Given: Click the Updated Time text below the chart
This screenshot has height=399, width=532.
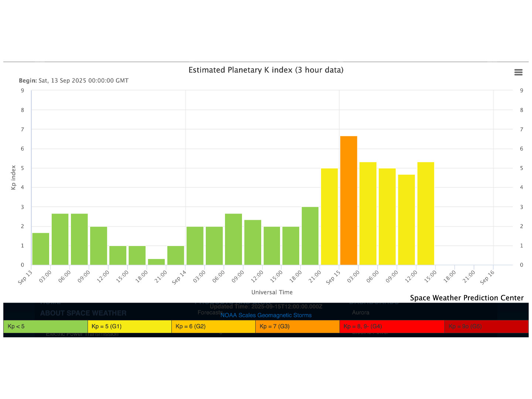Looking at the screenshot, I should 266,307.
